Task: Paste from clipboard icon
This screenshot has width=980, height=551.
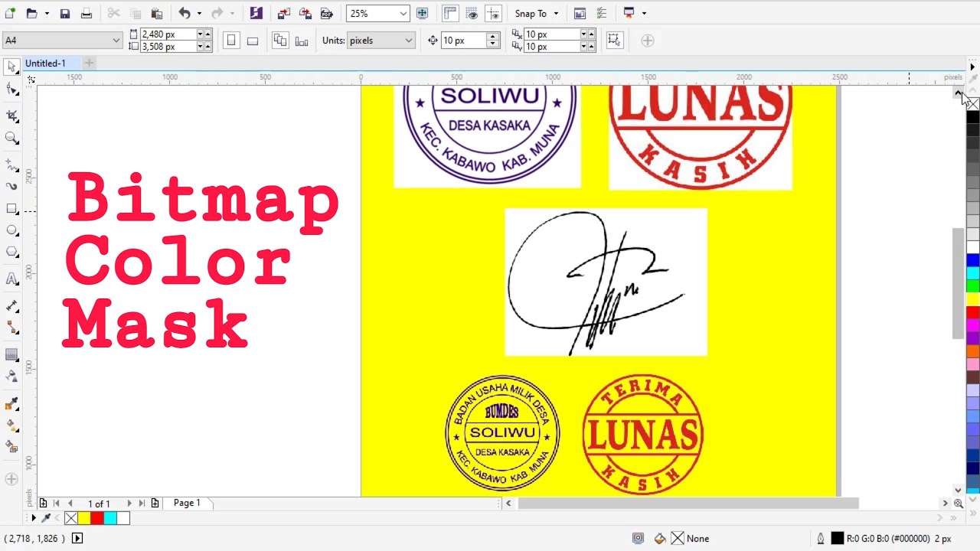Action: click(157, 13)
